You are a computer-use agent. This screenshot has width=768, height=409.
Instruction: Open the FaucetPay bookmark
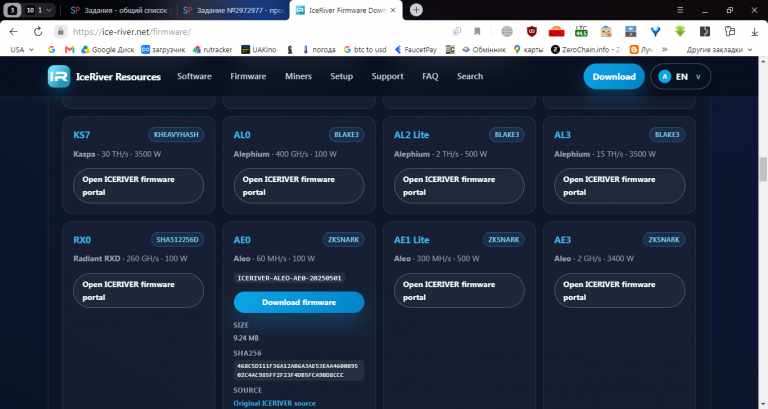416,49
